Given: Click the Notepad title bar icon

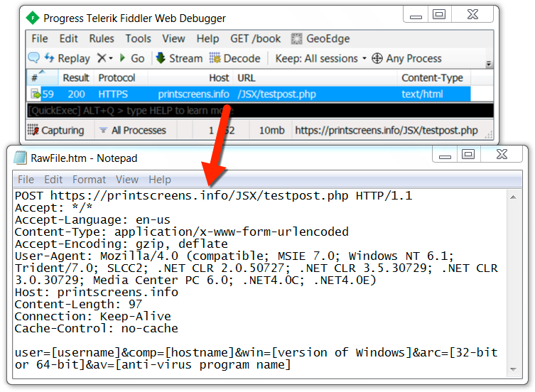Looking at the screenshot, I should 20,158.
